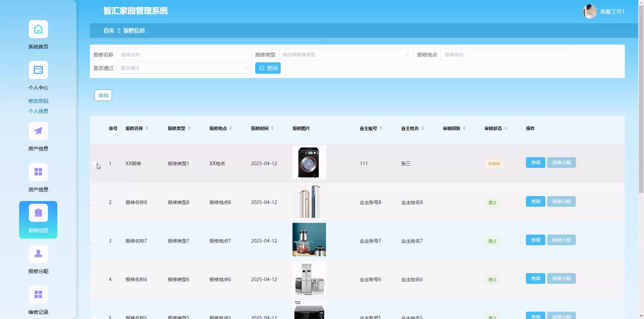Sort the table by 报修时间 column
Image resolution: width=644 pixels, height=319 pixels.
click(x=272, y=128)
